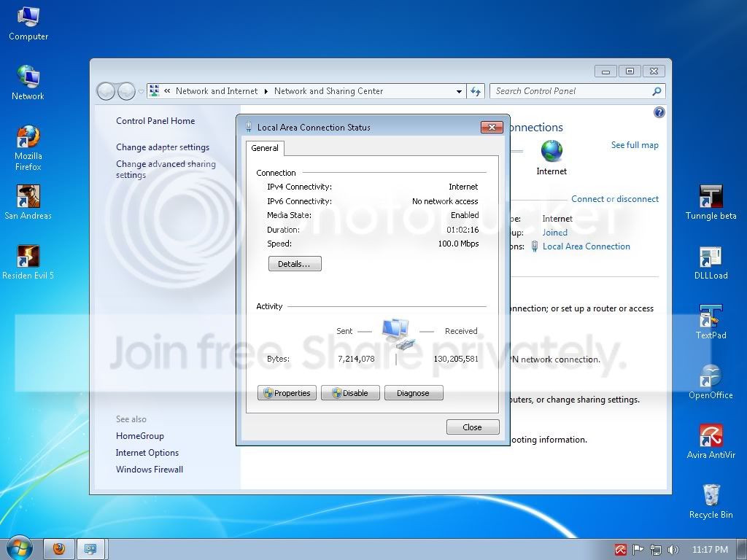
Task: Click the Windows Start orb
Action: click(20, 548)
